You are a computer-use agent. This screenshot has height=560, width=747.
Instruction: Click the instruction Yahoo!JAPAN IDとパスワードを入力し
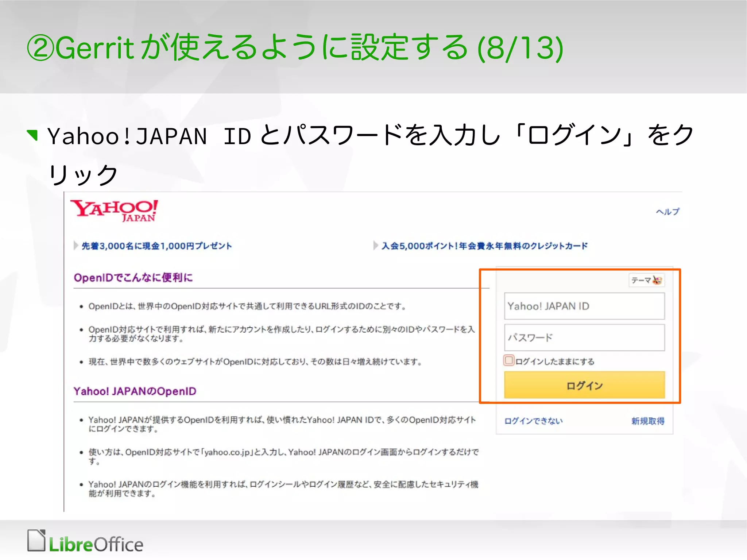tap(370, 155)
